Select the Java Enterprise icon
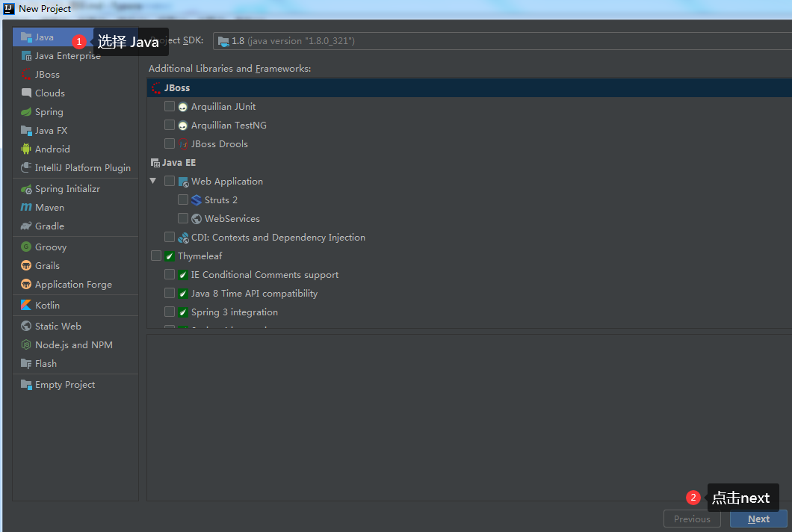This screenshot has height=532, width=792. click(26, 56)
